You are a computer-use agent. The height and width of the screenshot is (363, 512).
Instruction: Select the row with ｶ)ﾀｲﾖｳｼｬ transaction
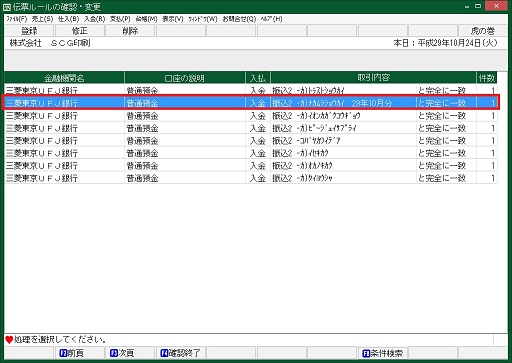pos(251,178)
